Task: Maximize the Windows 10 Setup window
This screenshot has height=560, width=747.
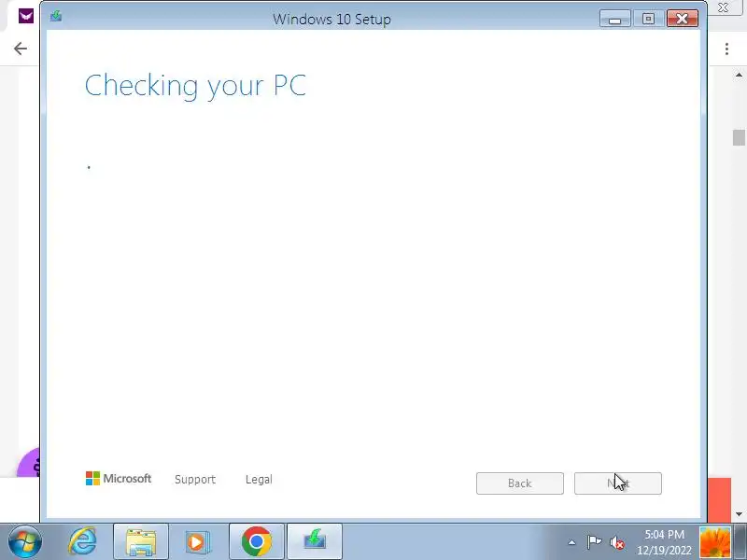Action: 648,19
